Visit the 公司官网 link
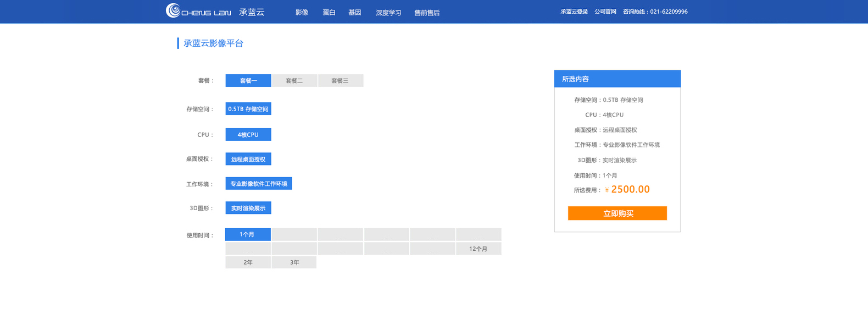The image size is (868, 330). coord(605,12)
